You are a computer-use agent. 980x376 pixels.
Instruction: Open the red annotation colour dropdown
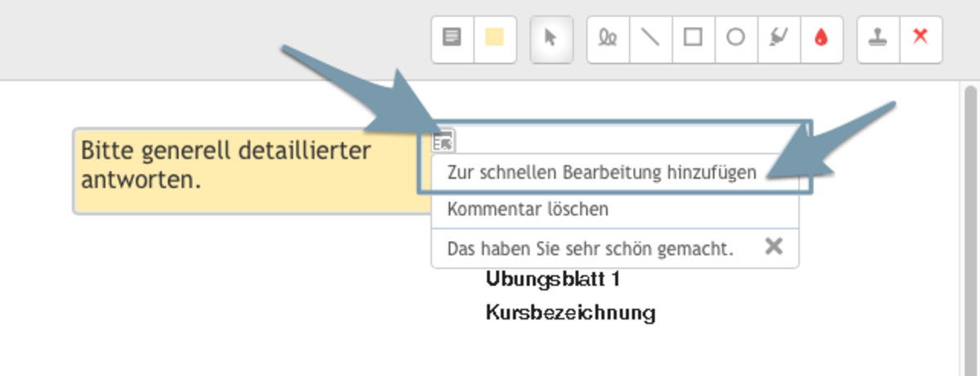click(x=822, y=38)
